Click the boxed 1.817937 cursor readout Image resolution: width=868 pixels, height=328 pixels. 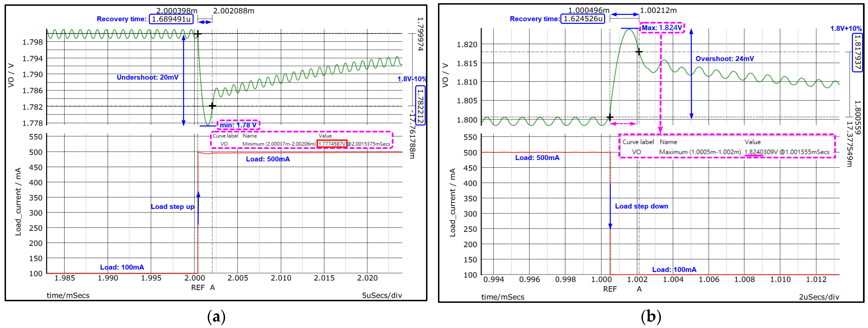point(857,52)
